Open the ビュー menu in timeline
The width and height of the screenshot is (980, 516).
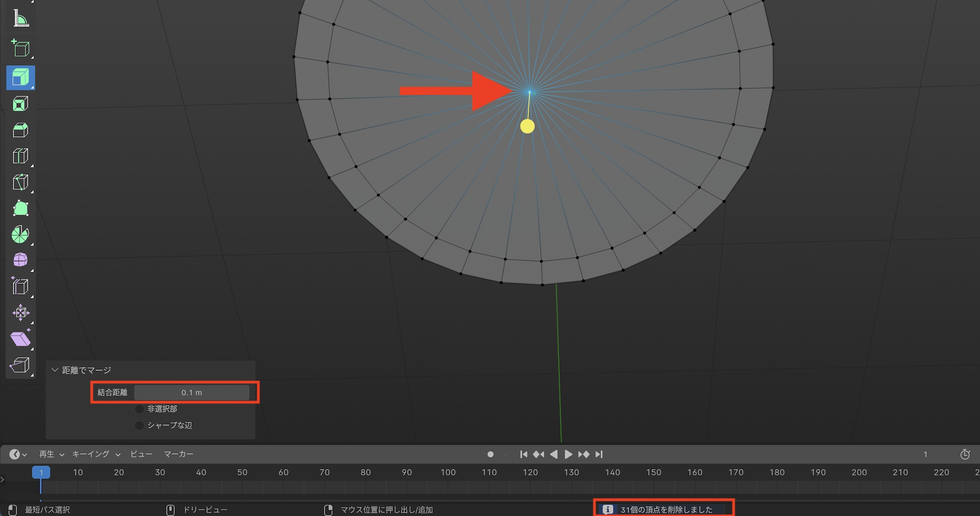tap(141, 454)
